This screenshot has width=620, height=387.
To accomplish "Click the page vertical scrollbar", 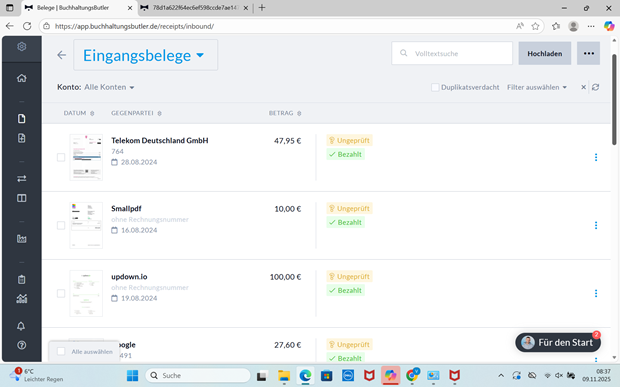I will [x=614, y=100].
